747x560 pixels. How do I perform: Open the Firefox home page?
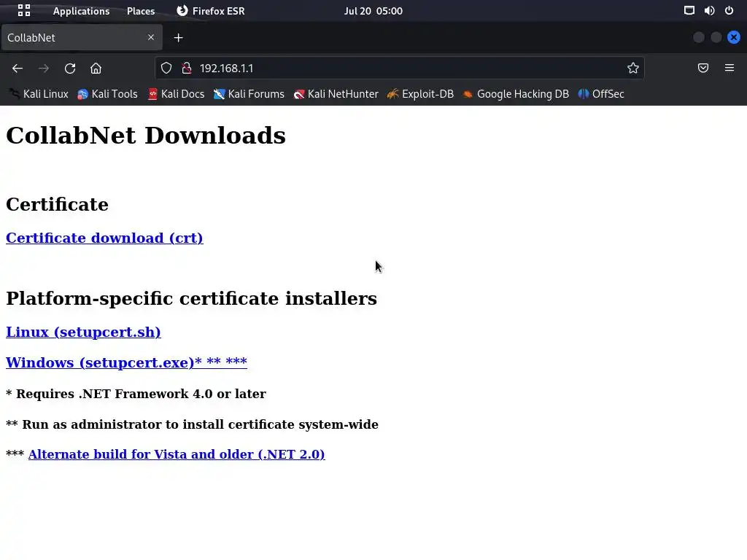click(x=96, y=68)
